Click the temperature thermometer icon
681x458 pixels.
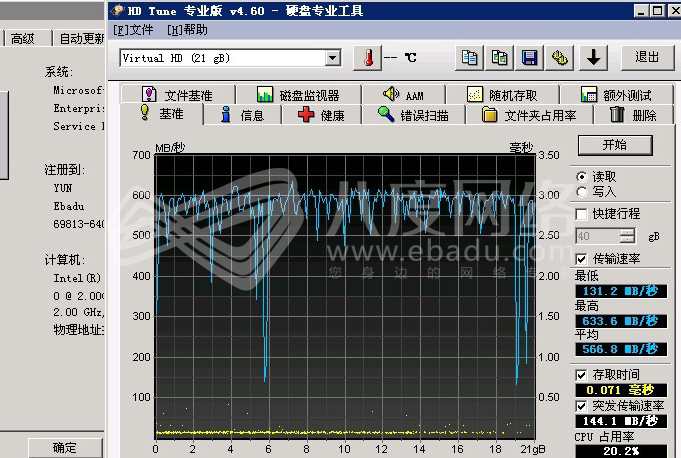click(x=367, y=57)
